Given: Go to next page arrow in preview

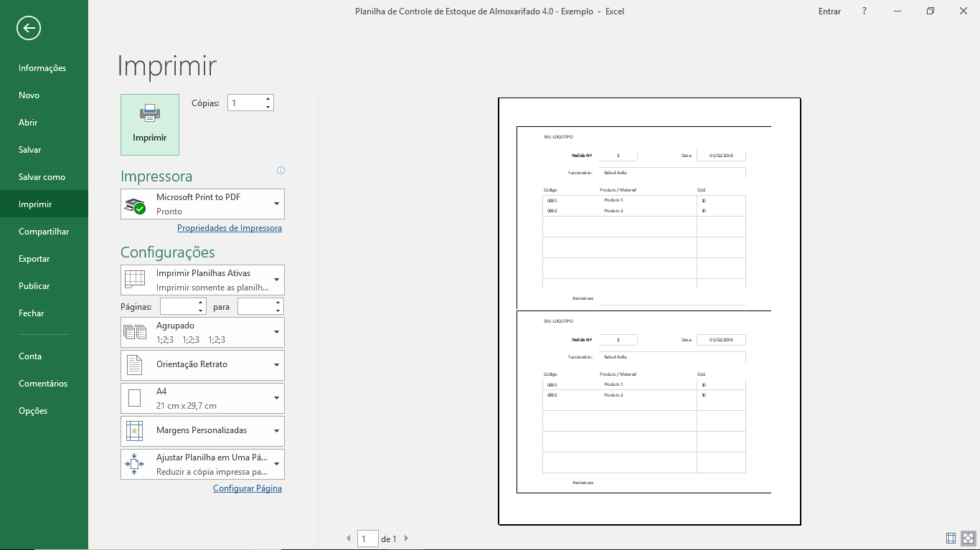Looking at the screenshot, I should (x=406, y=539).
